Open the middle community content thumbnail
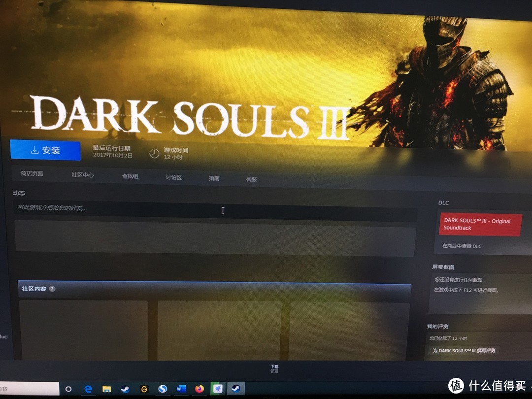The image size is (532, 399). (x=219, y=331)
